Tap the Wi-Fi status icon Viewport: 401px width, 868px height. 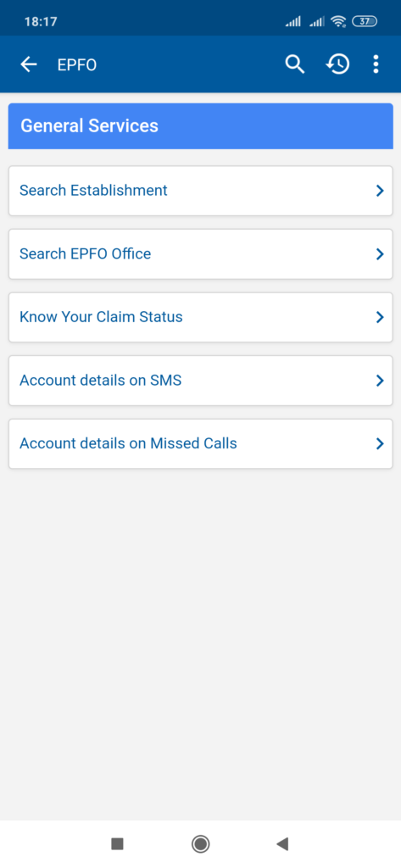pyautogui.click(x=338, y=21)
